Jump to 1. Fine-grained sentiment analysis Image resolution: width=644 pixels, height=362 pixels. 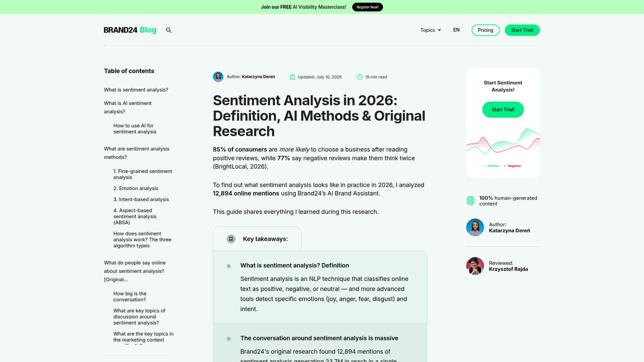pos(143,174)
